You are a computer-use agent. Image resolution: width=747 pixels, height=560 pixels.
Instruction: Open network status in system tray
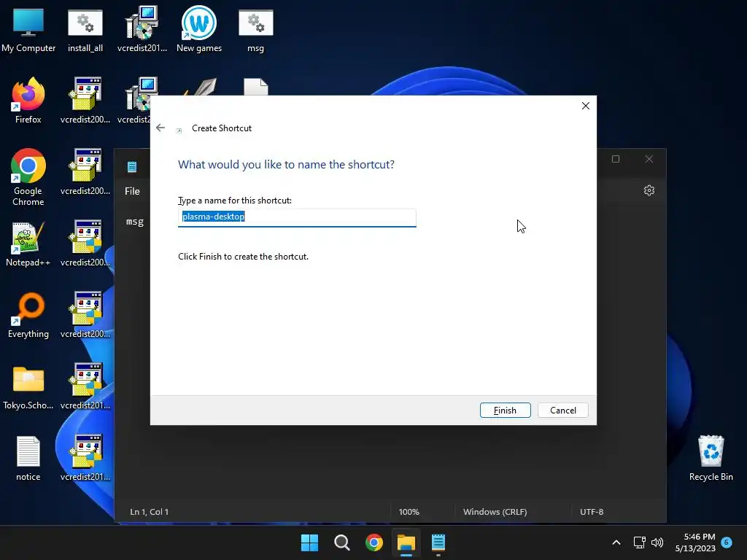[x=639, y=542]
